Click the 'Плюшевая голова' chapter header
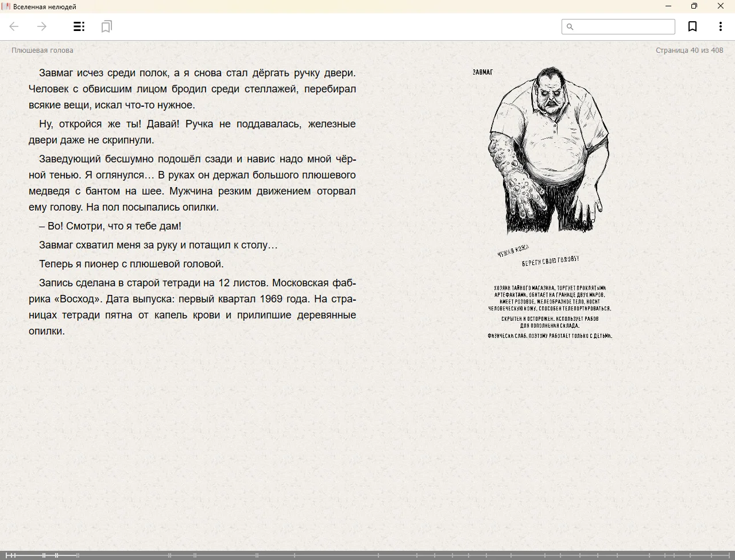Viewport: 735px width, 560px height. click(42, 50)
